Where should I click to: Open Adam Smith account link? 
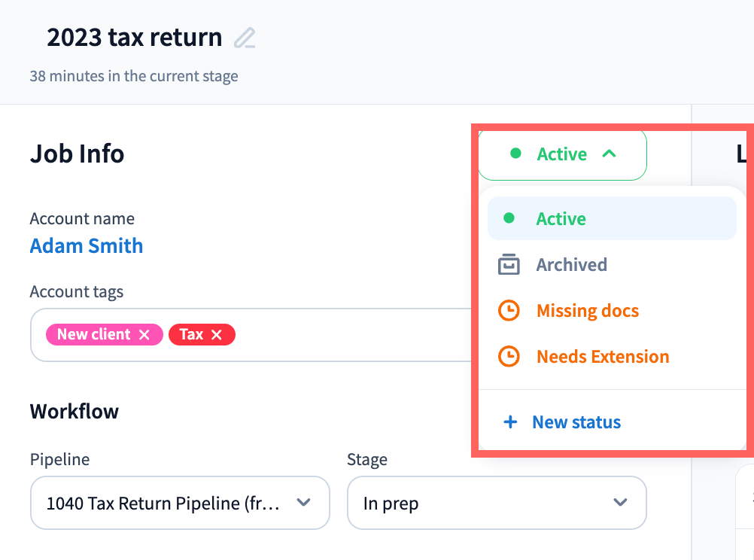point(87,246)
